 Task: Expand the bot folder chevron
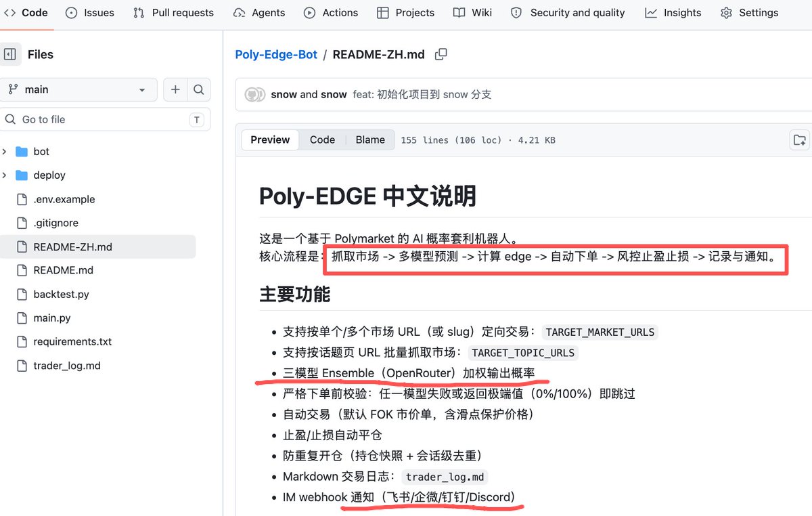point(5,151)
